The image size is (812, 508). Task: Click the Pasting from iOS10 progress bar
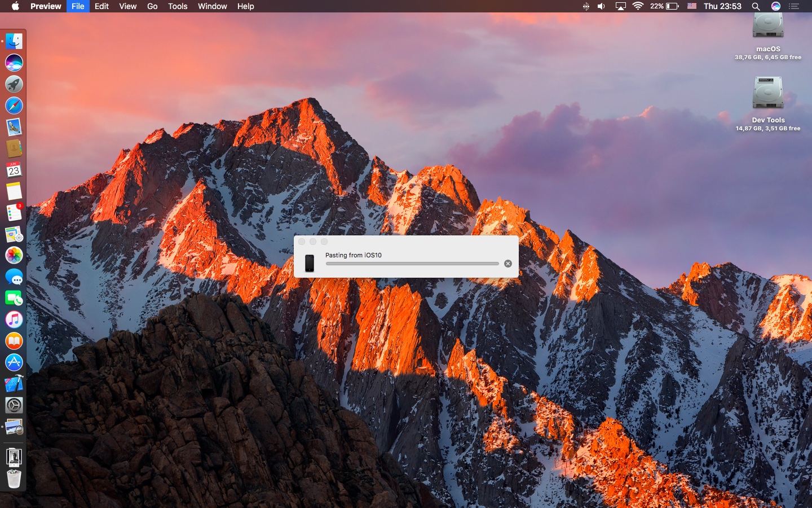coord(412,264)
